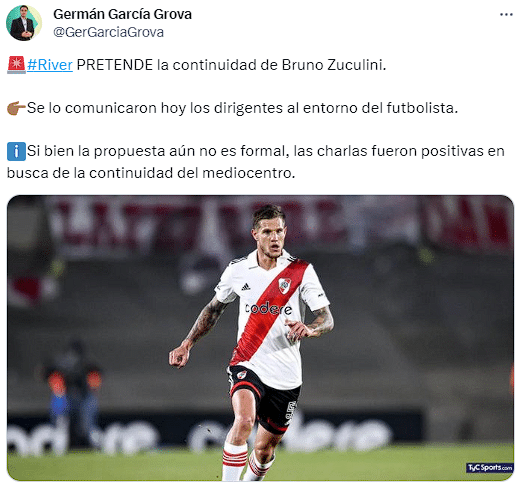This screenshot has height=487, width=525.
Task: Open the #River hashtag link
Action: pyautogui.click(x=50, y=65)
